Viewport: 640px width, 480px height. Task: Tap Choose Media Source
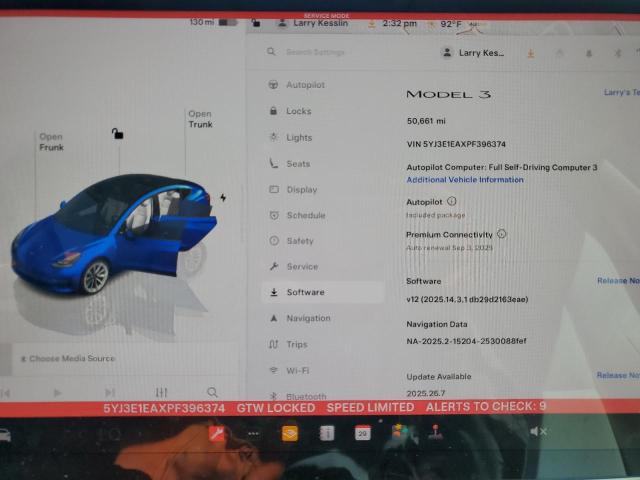[x=68, y=358]
